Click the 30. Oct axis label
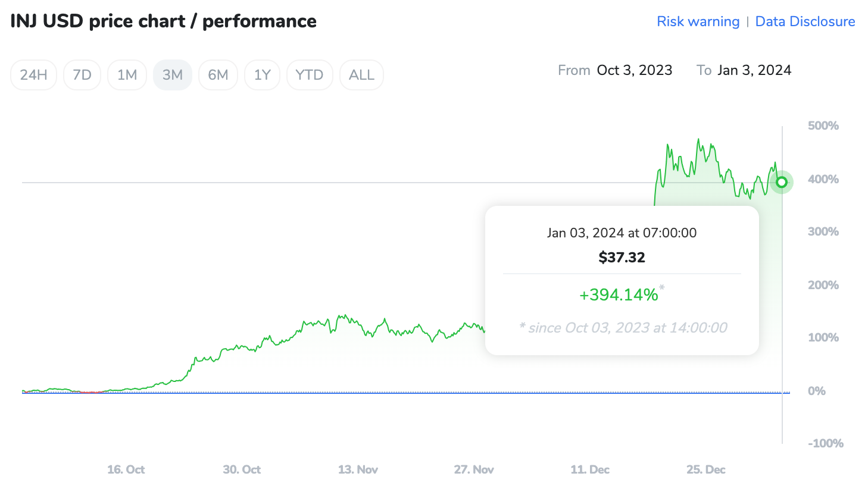This screenshot has height=495, width=868. tap(242, 469)
